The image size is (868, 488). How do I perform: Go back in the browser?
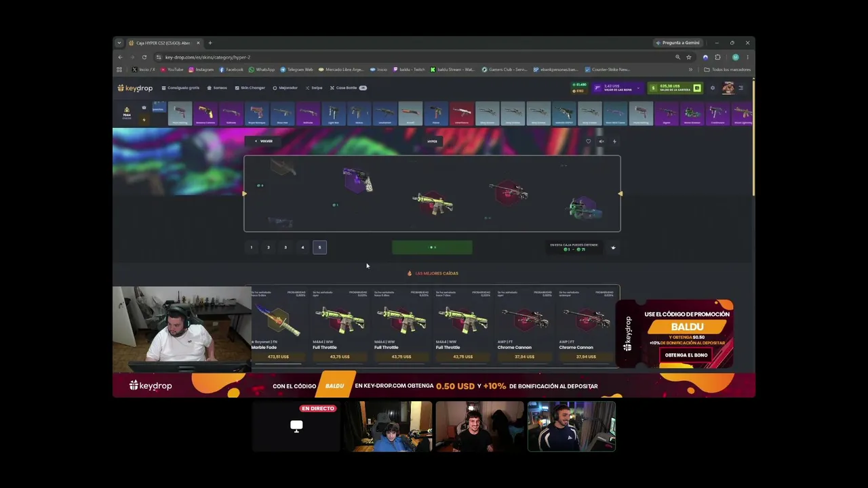(120, 57)
